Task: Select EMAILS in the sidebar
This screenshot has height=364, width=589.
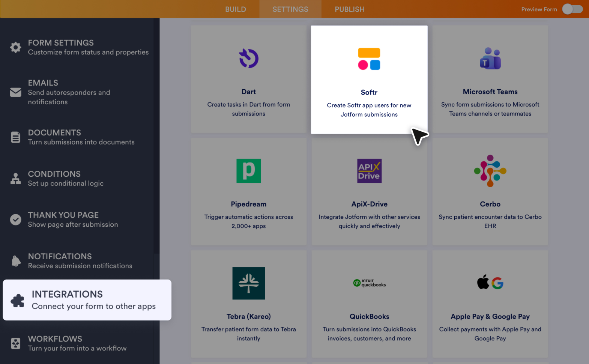Action: pos(43,83)
